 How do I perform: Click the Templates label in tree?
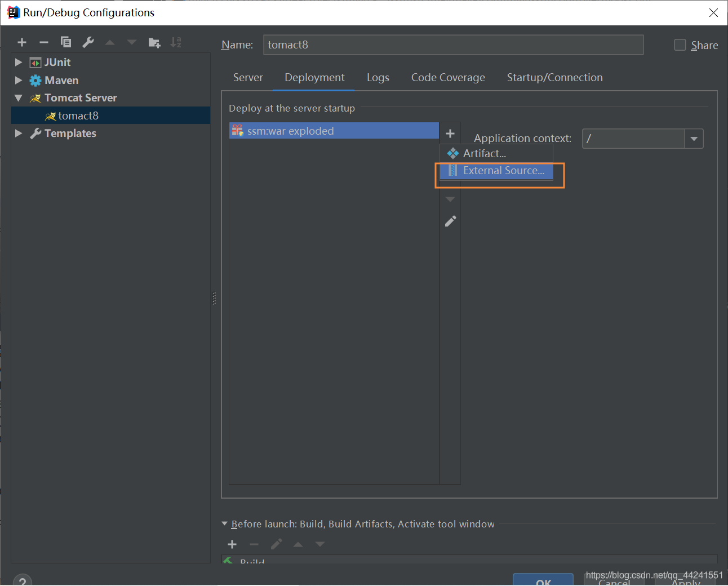tap(70, 134)
